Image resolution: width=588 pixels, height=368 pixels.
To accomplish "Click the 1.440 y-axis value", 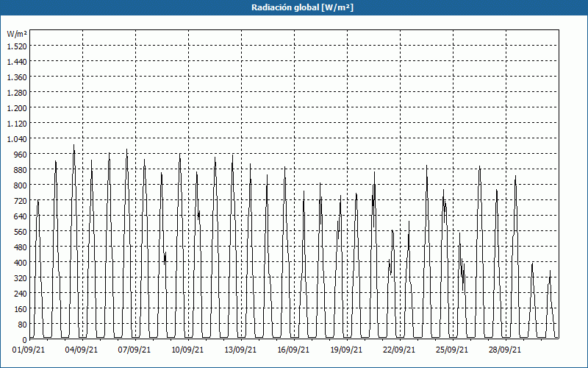I will (x=17, y=61).
